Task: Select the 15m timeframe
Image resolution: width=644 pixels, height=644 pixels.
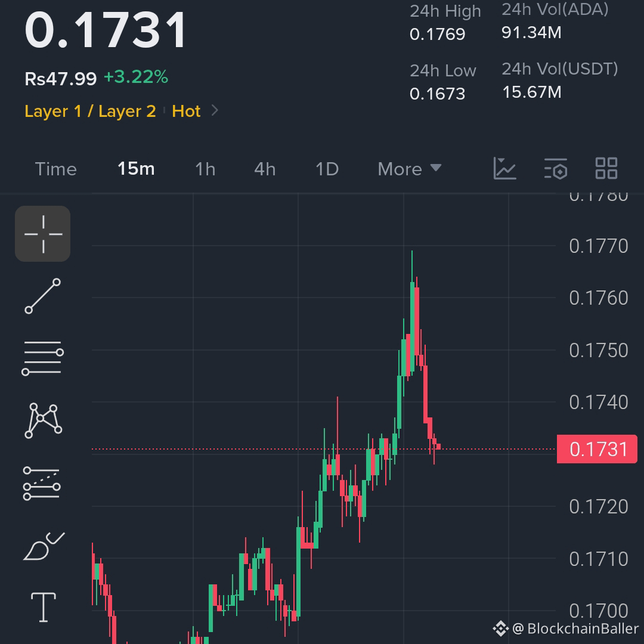Action: pos(136,169)
